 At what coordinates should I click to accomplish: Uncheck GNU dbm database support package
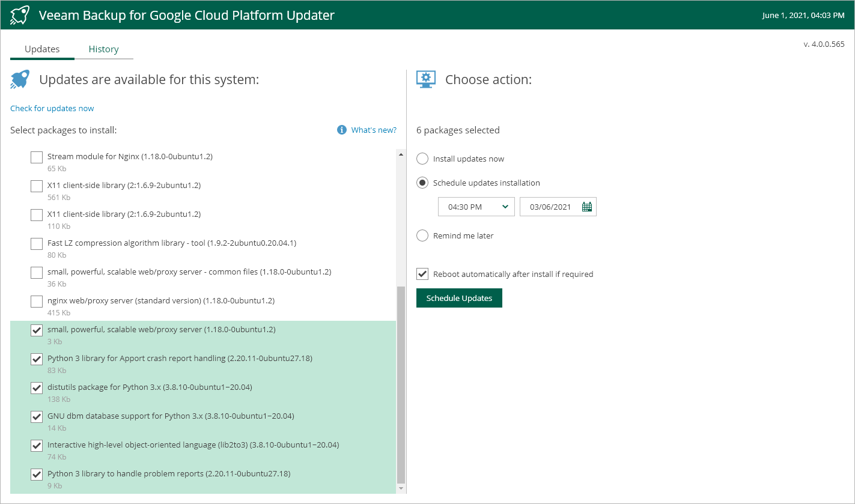pyautogui.click(x=37, y=417)
